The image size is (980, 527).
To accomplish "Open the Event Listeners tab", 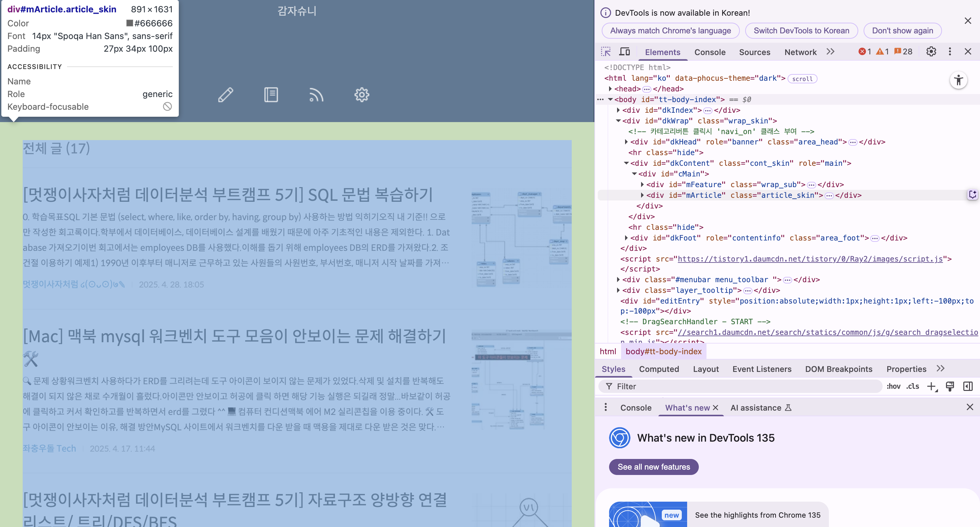I will 762,369.
